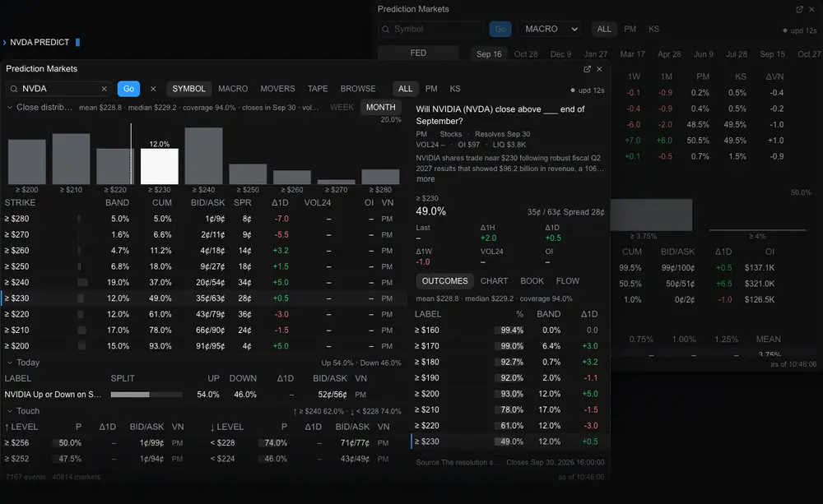Open the MOVERS tab
Viewport: 823px width, 504px height.
277,89
